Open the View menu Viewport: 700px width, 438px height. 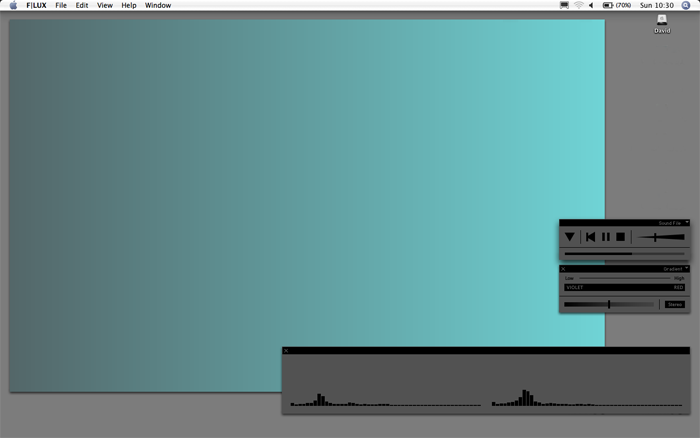tap(105, 5)
